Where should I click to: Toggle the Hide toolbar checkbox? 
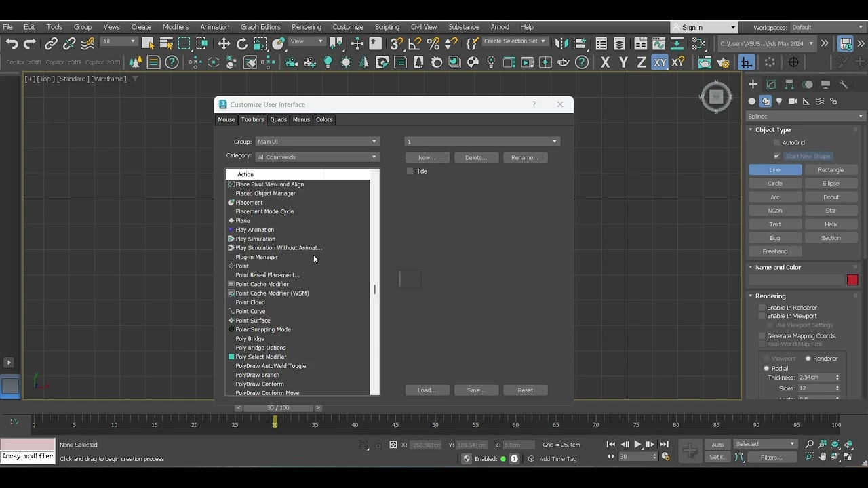(x=410, y=171)
